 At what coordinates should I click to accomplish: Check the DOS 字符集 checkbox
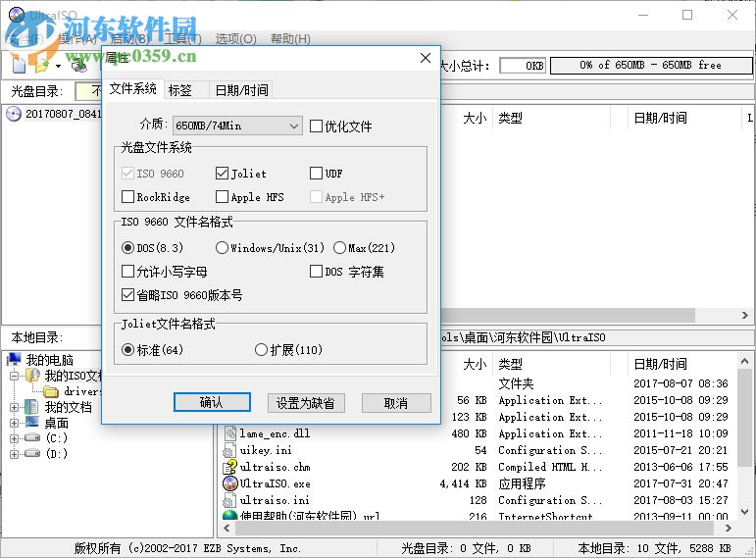pos(317,272)
